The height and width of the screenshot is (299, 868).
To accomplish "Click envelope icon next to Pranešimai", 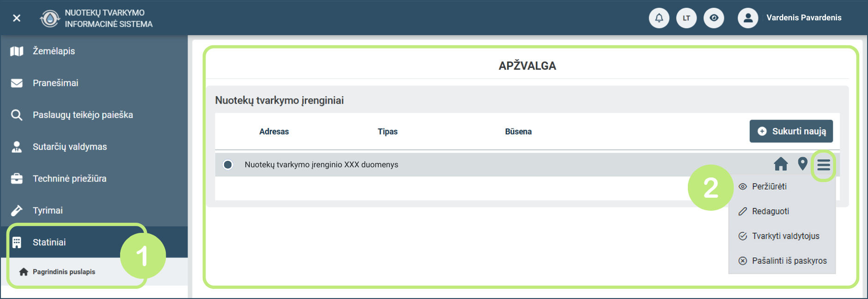I will 17,83.
